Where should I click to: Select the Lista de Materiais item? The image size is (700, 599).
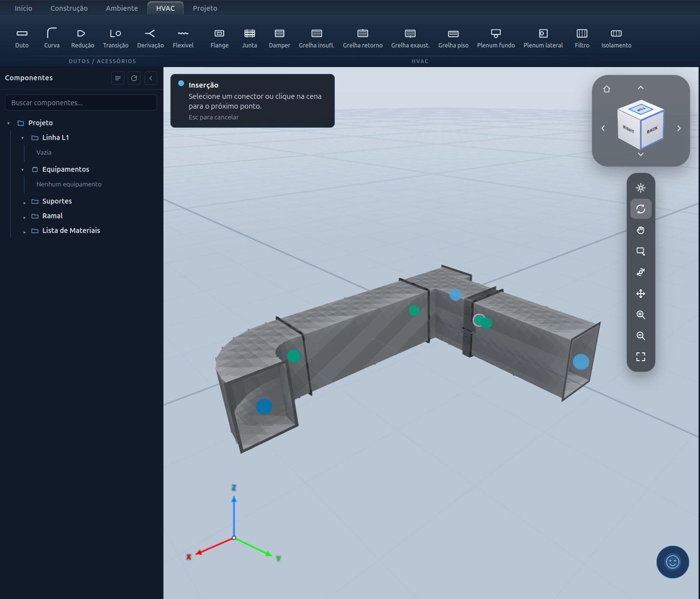tap(71, 230)
